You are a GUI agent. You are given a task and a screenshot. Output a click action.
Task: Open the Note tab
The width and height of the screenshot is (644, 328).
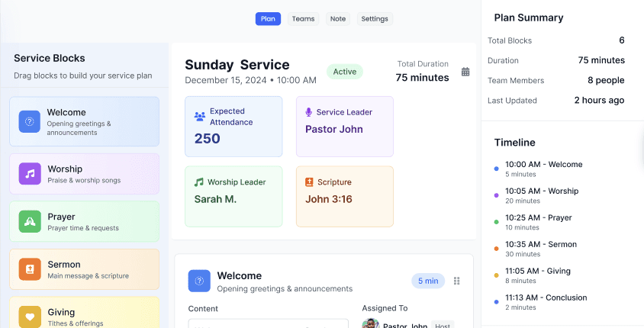pyautogui.click(x=337, y=19)
